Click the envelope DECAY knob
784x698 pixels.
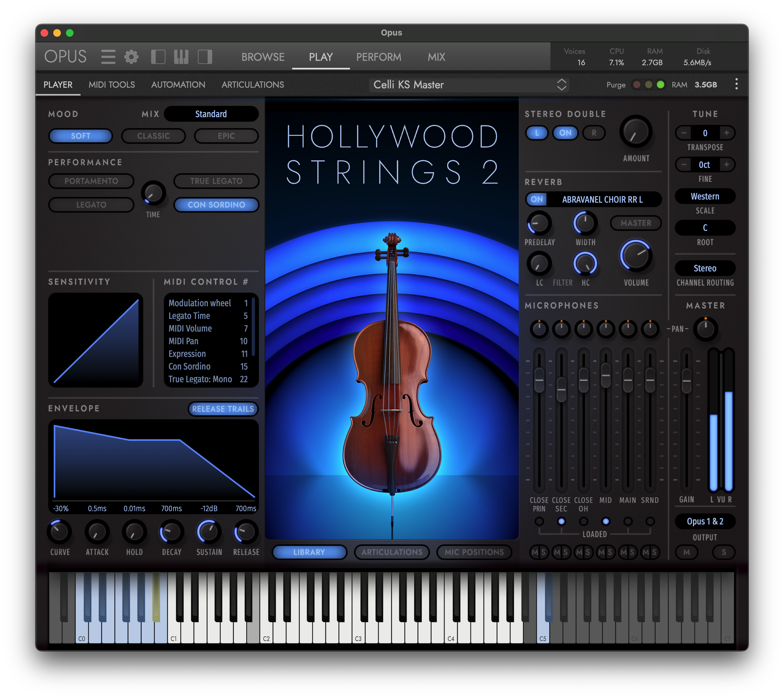click(x=171, y=532)
